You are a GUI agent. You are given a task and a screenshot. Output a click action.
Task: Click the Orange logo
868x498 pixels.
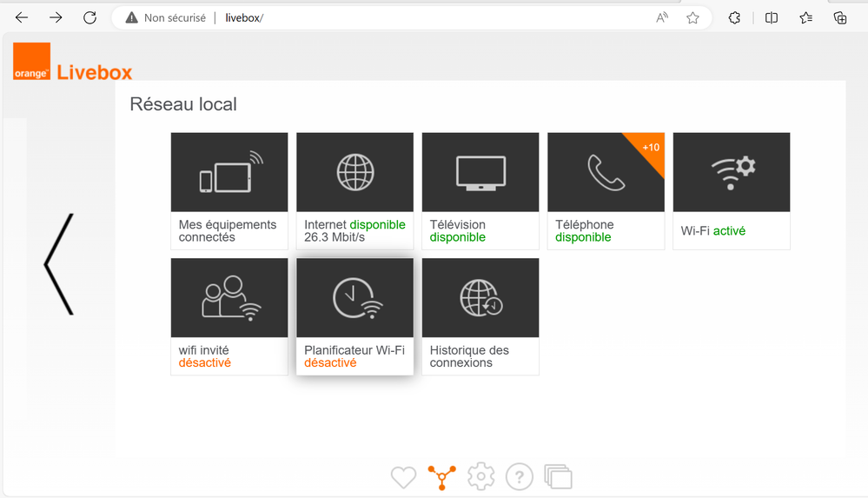coord(31,61)
